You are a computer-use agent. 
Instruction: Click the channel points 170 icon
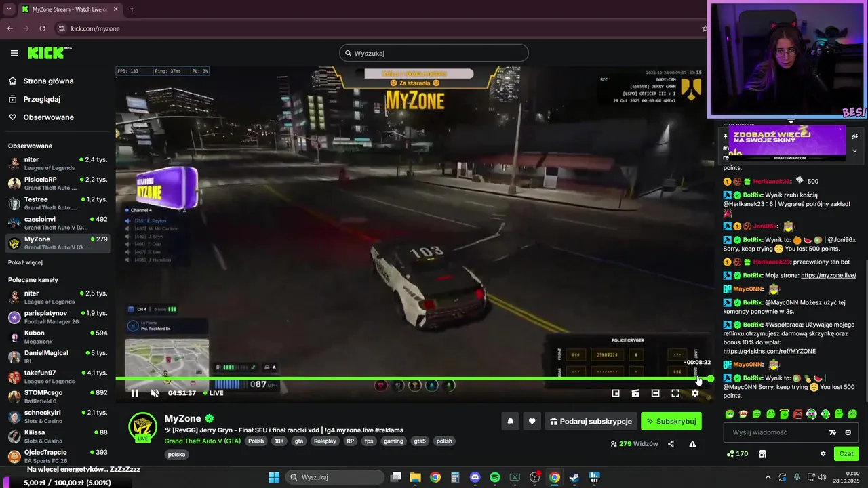pos(737,453)
